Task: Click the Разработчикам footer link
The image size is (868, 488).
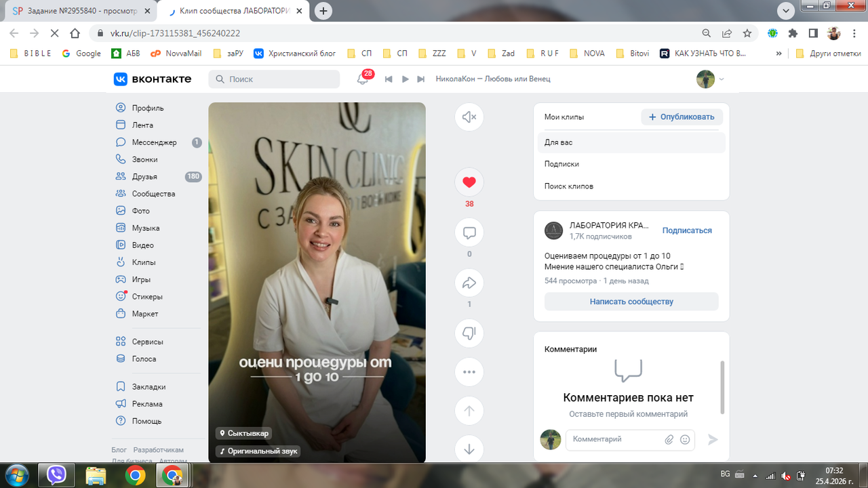Action: [x=159, y=450]
